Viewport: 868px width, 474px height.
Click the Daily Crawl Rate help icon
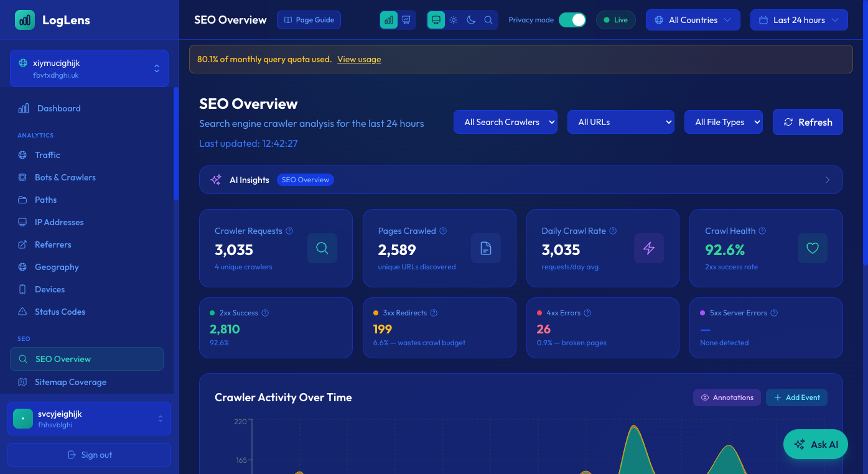(613, 231)
